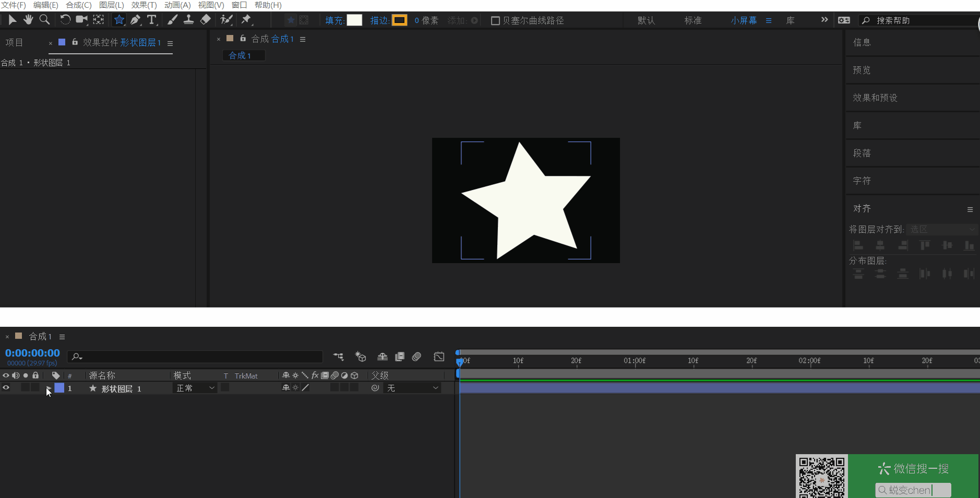Click the timeline layer search field
Viewport: 980px width, 498px height.
pyautogui.click(x=198, y=357)
